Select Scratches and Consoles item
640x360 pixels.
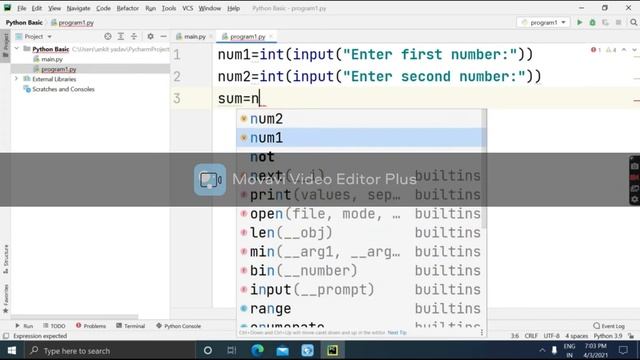point(63,89)
